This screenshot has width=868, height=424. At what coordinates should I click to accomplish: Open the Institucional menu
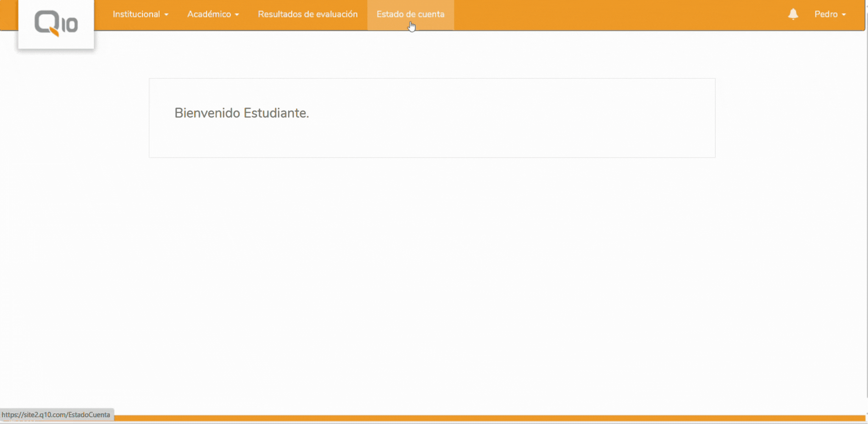pos(136,14)
